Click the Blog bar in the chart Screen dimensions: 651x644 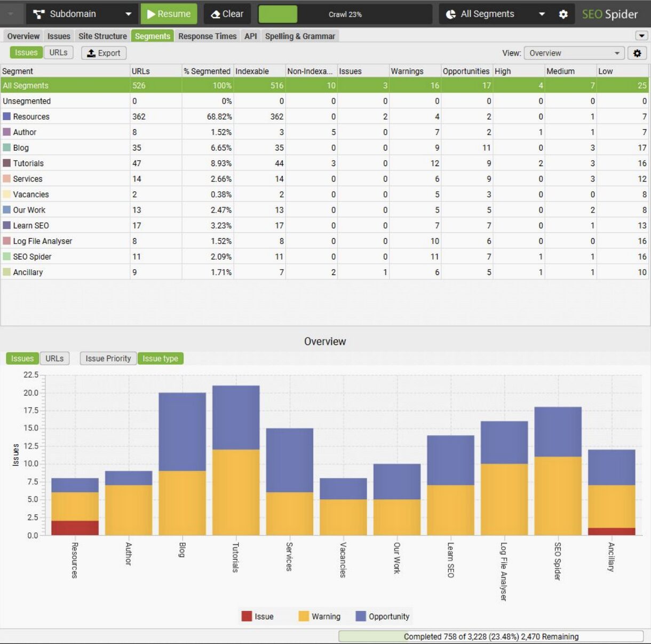coord(182,464)
